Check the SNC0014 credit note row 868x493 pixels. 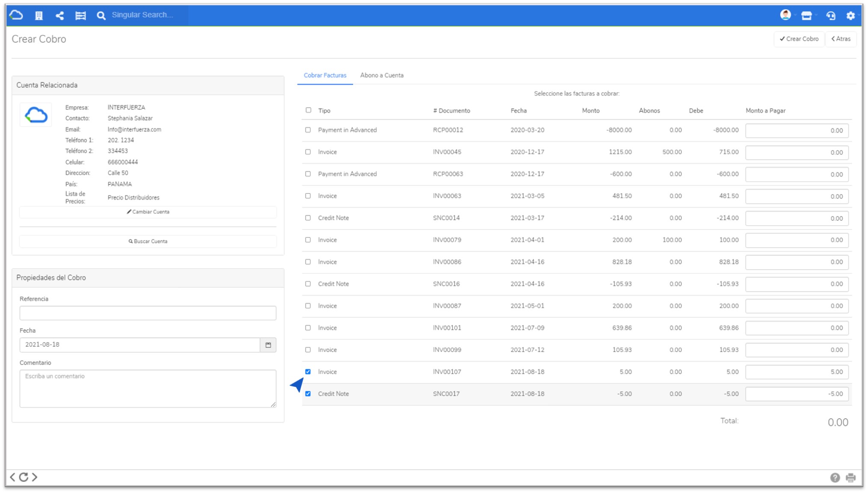[308, 218]
